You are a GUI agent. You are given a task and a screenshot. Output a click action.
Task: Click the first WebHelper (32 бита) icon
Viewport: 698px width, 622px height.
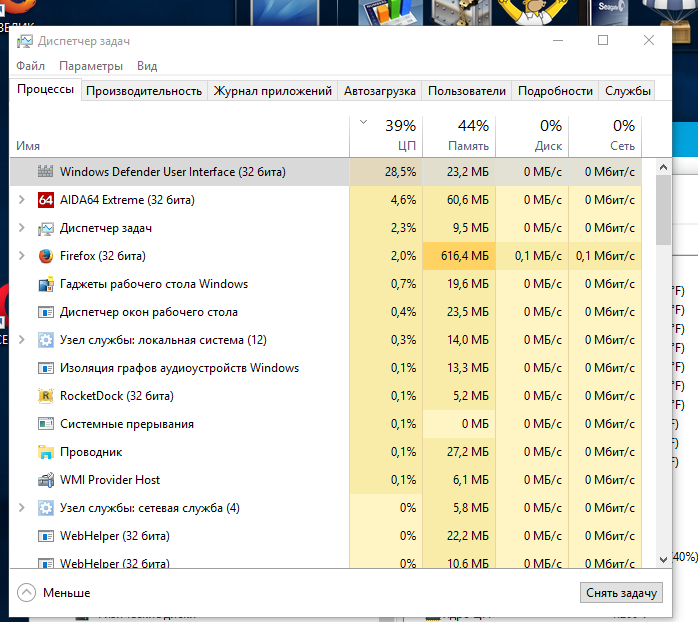[x=45, y=536]
